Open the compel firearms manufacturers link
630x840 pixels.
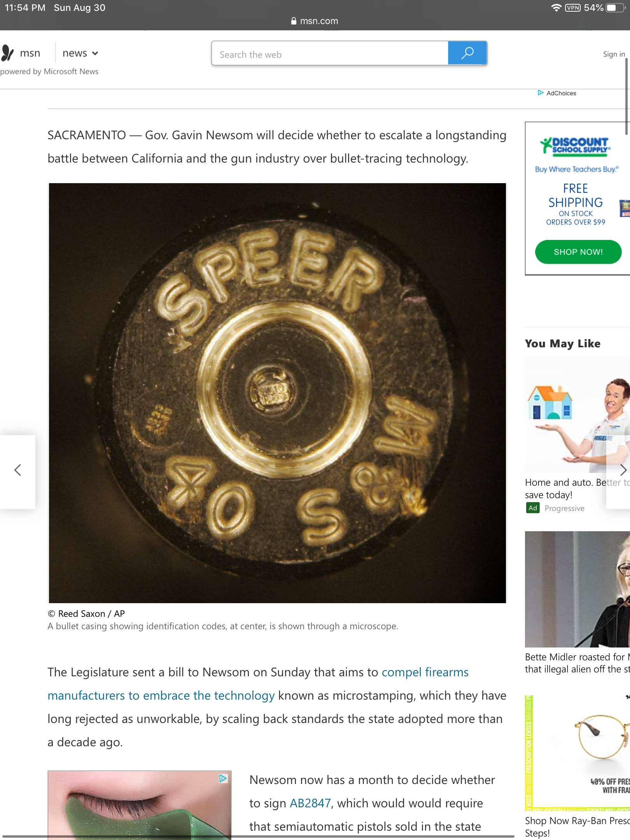pos(258,684)
